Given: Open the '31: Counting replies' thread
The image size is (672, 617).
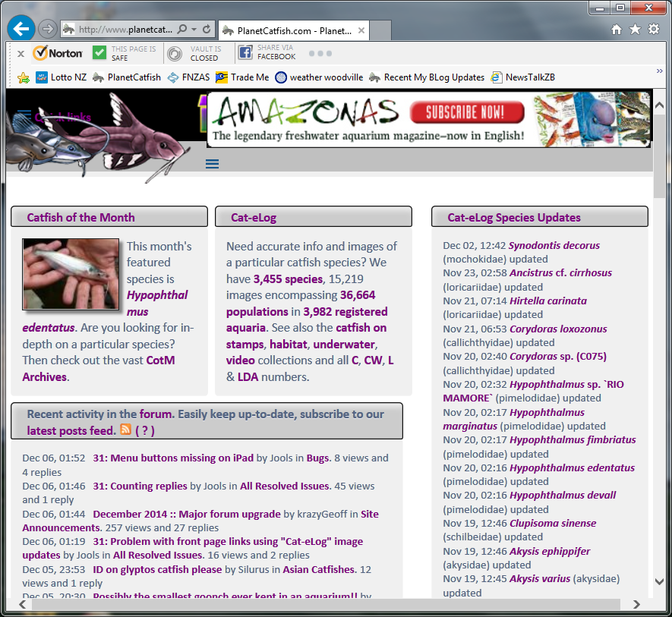Looking at the screenshot, I should [140, 486].
